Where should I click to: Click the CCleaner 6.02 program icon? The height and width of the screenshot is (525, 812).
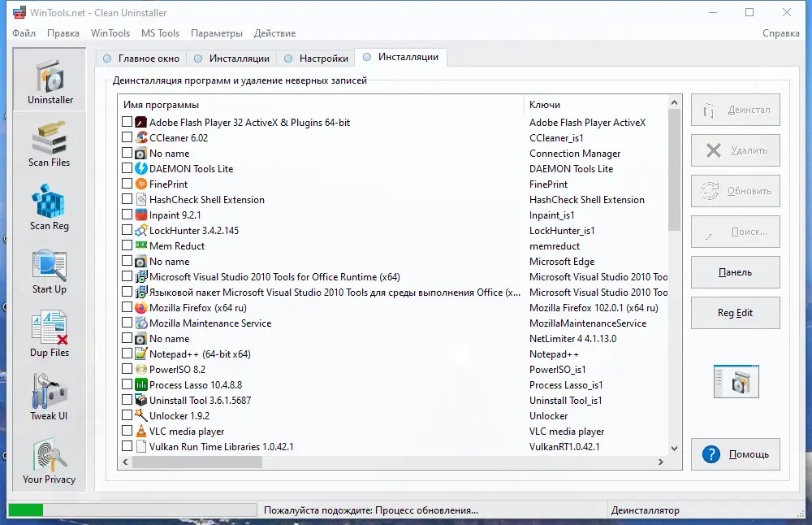pos(140,138)
